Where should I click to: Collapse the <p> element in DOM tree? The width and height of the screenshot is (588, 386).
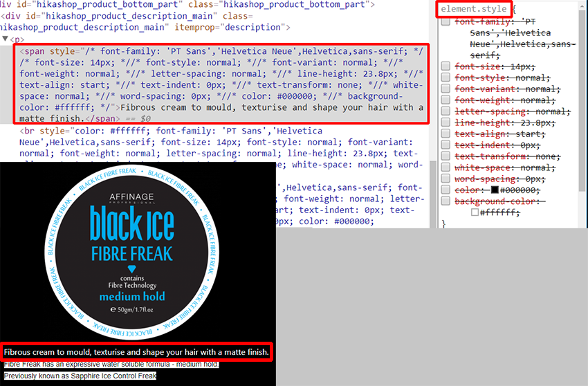[x=6, y=39]
